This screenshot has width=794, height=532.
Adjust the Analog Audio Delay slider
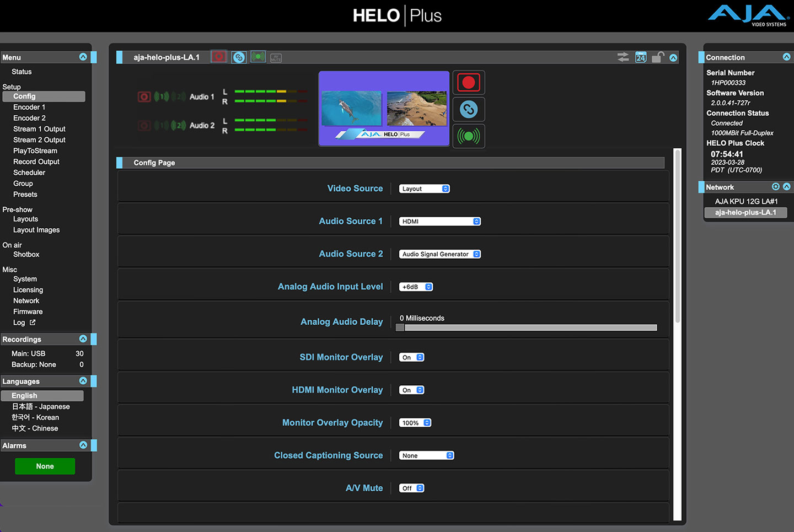point(527,327)
